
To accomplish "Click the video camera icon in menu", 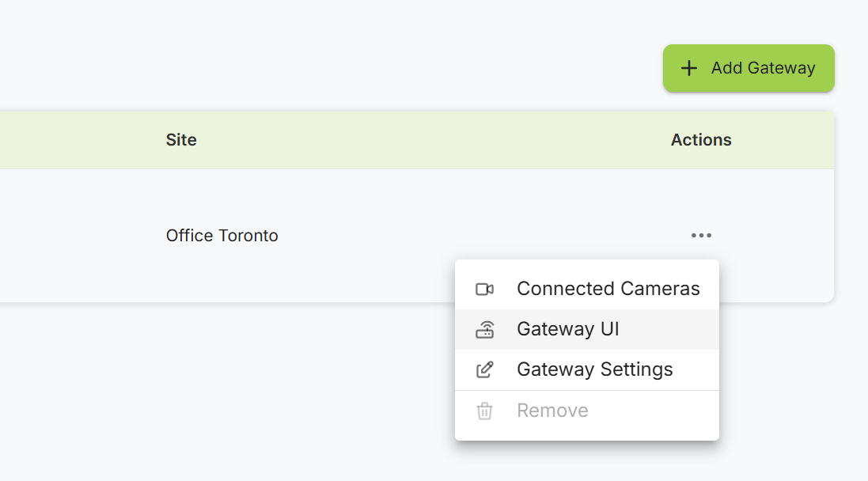I will click(484, 289).
